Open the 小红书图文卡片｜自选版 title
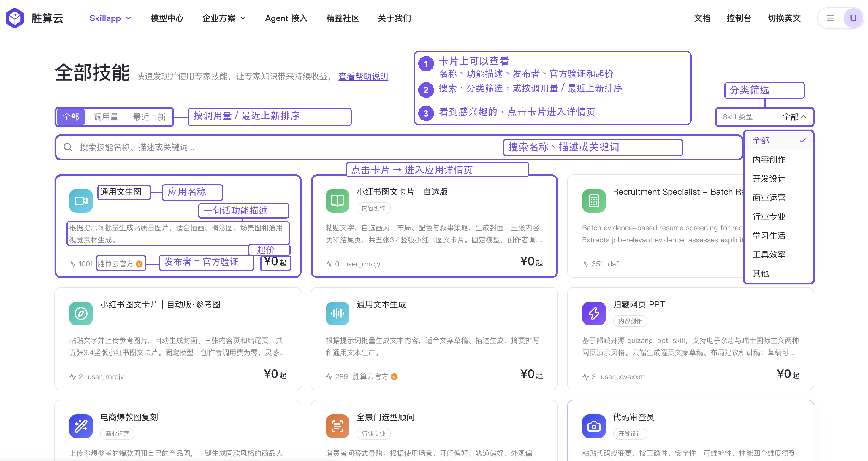Viewport: 868px width, 461px height. (402, 192)
